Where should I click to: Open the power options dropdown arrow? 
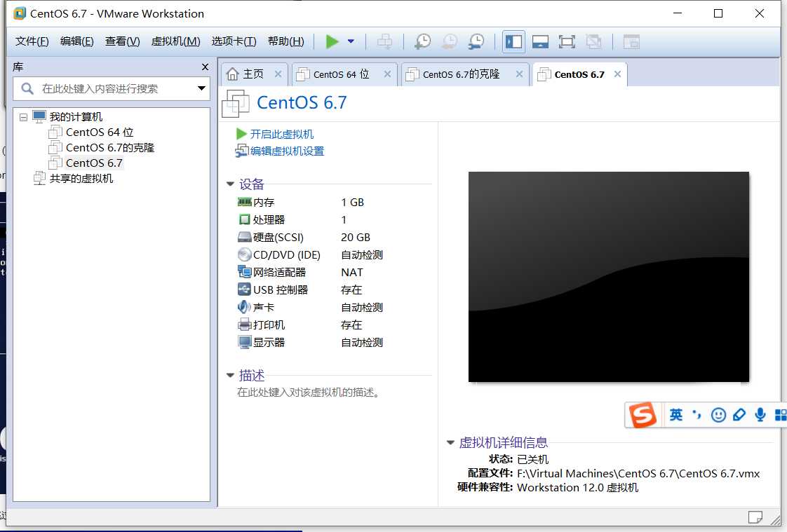[x=351, y=41]
